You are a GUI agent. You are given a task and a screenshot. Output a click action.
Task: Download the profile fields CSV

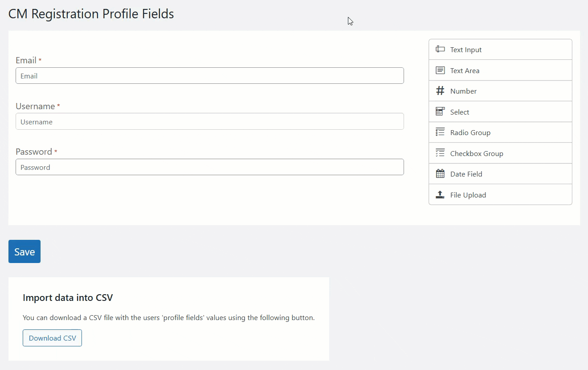pos(52,338)
